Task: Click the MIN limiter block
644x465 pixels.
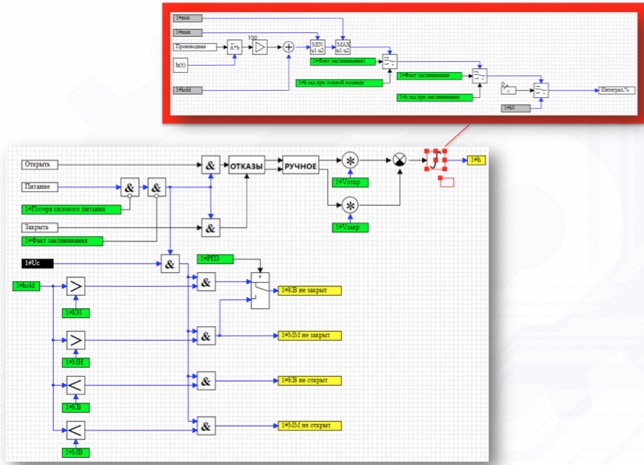Action: point(317,47)
